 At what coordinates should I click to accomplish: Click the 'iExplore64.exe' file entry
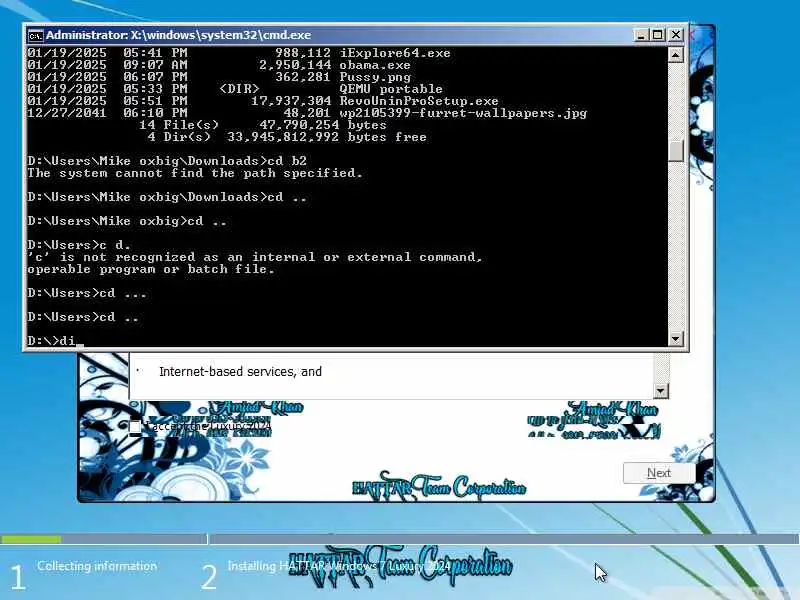click(x=395, y=53)
